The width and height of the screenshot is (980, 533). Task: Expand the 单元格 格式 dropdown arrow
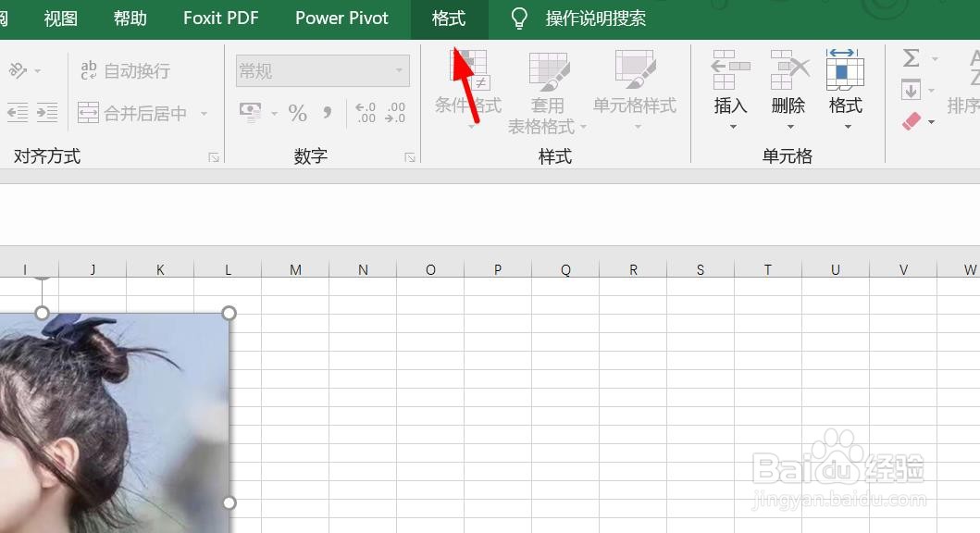point(848,127)
